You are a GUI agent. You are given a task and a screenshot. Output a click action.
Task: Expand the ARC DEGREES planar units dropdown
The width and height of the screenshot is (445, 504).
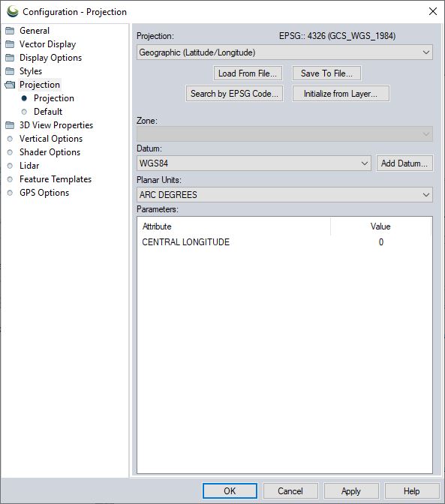point(284,195)
